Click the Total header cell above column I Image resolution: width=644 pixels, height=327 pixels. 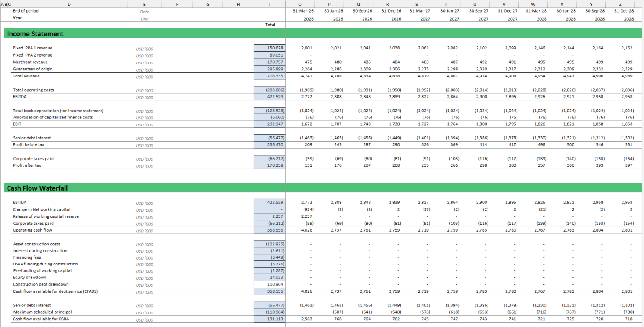click(270, 25)
